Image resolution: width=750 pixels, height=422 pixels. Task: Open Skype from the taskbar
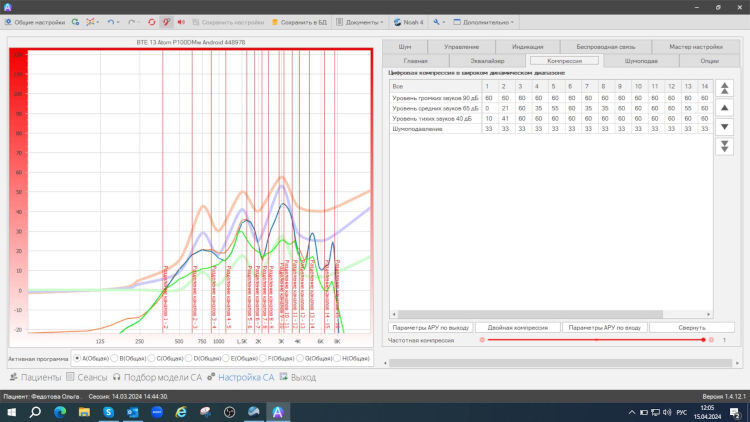point(109,412)
